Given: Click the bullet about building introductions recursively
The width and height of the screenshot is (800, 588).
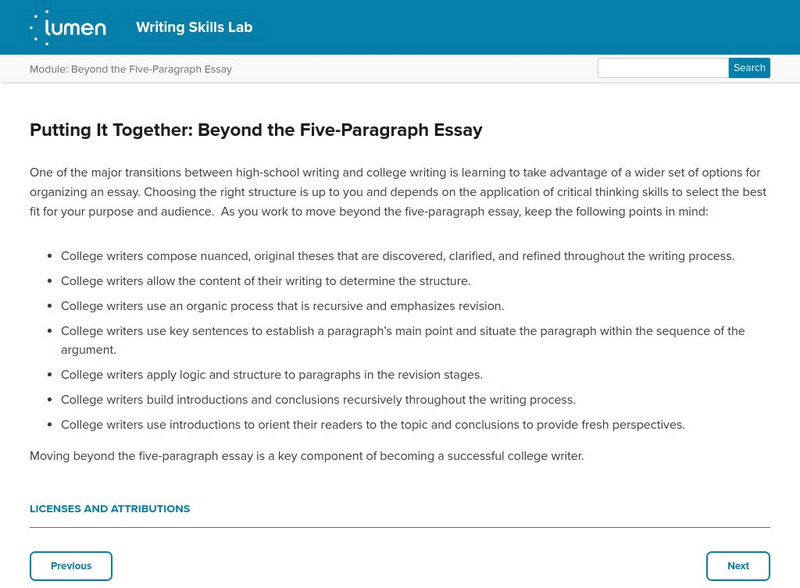Looking at the screenshot, I should pos(318,400).
